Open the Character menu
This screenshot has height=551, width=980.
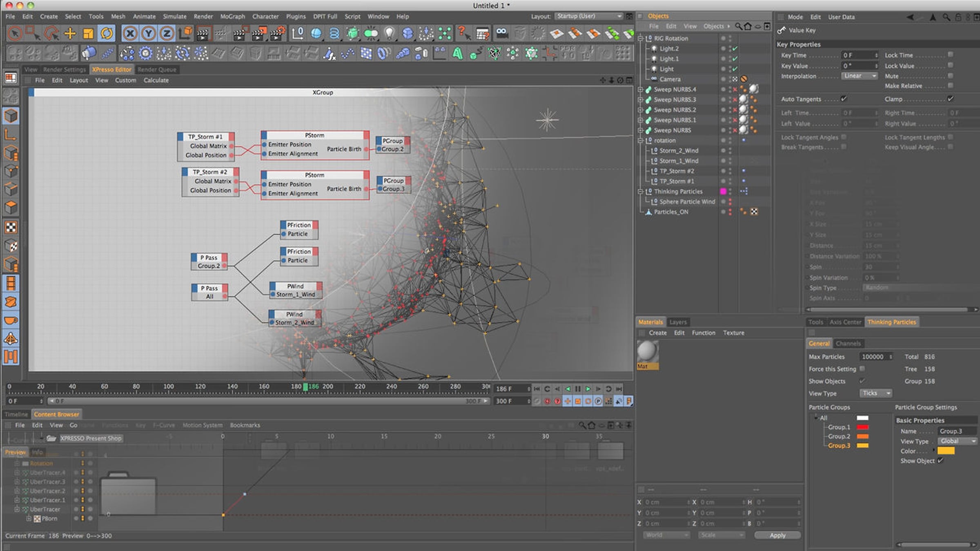pos(265,17)
